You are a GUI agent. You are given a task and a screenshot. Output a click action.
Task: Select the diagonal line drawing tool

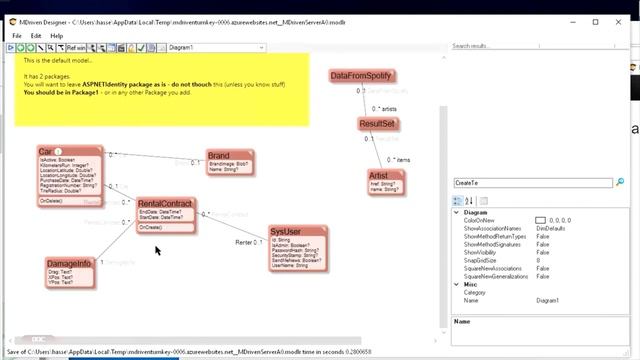point(40,48)
